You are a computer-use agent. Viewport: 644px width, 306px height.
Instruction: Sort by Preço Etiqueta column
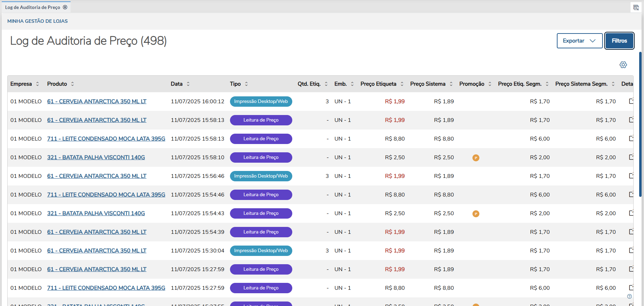402,84
